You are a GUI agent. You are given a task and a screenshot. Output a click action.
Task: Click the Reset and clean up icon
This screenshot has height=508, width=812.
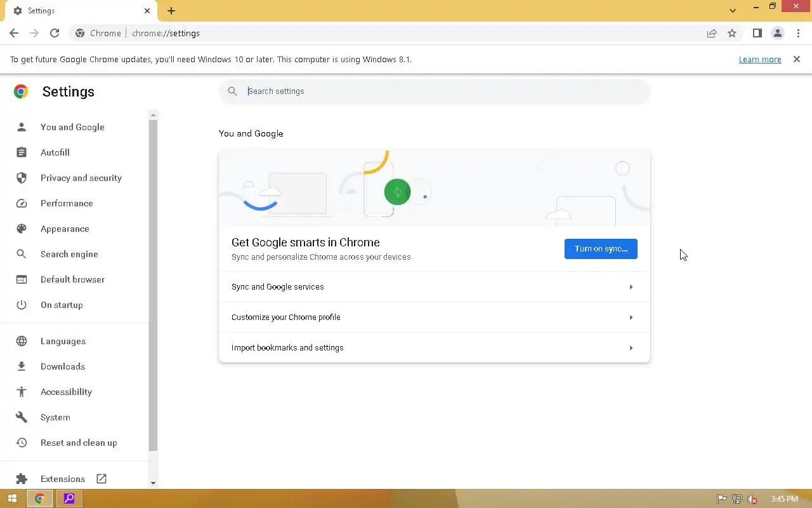tap(22, 443)
